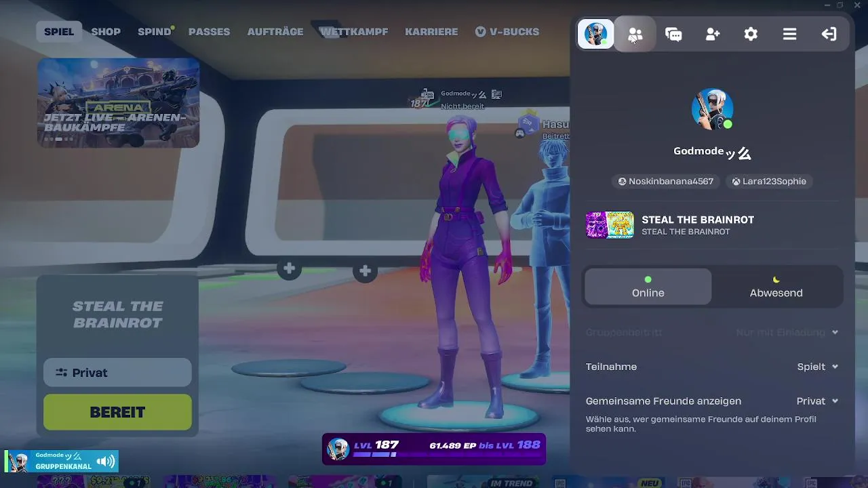Click the level 187 XP progress bar
Viewport: 868px width, 488px height.
point(434,449)
